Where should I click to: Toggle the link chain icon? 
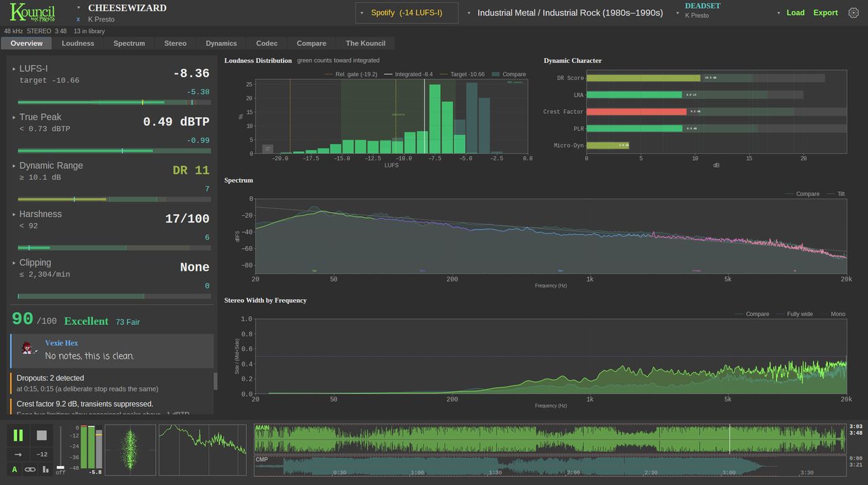30,469
